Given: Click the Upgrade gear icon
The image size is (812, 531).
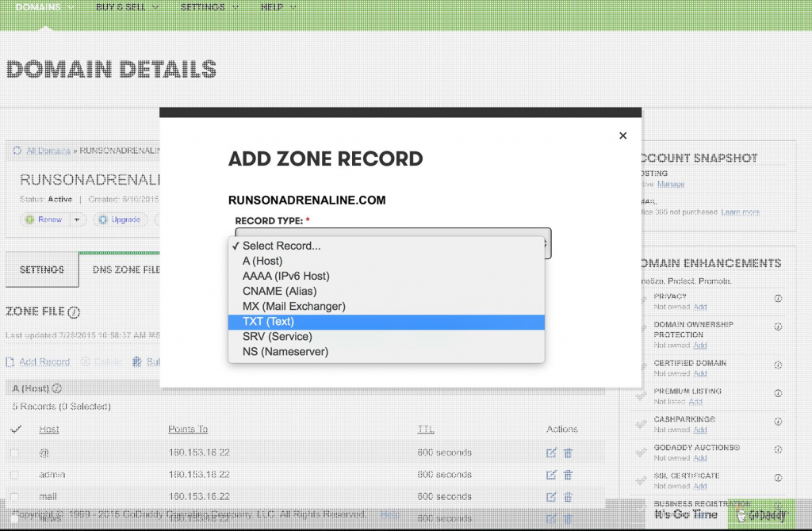Looking at the screenshot, I should click(102, 220).
